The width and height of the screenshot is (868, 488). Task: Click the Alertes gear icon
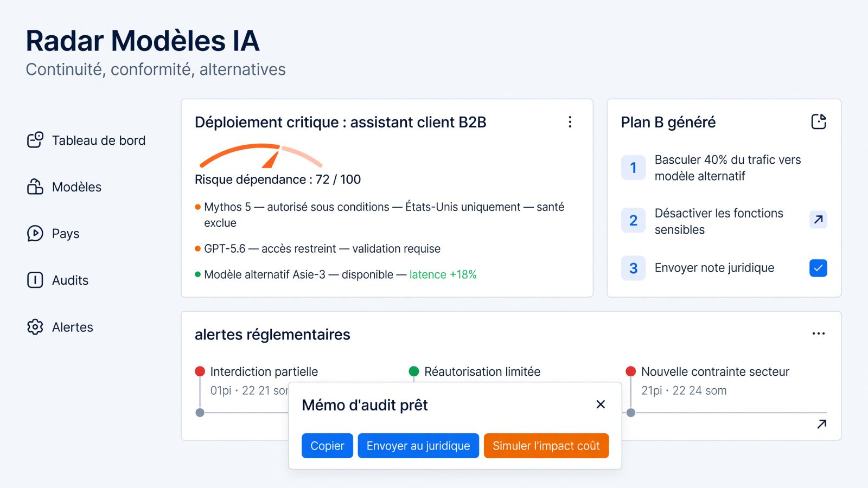[x=35, y=326]
